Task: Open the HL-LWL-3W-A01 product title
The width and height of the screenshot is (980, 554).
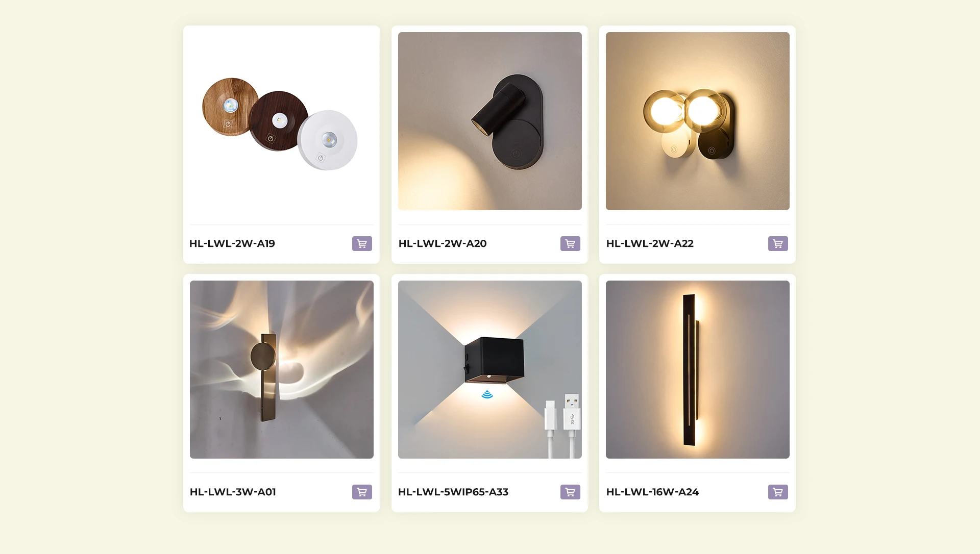Action: [x=233, y=492]
